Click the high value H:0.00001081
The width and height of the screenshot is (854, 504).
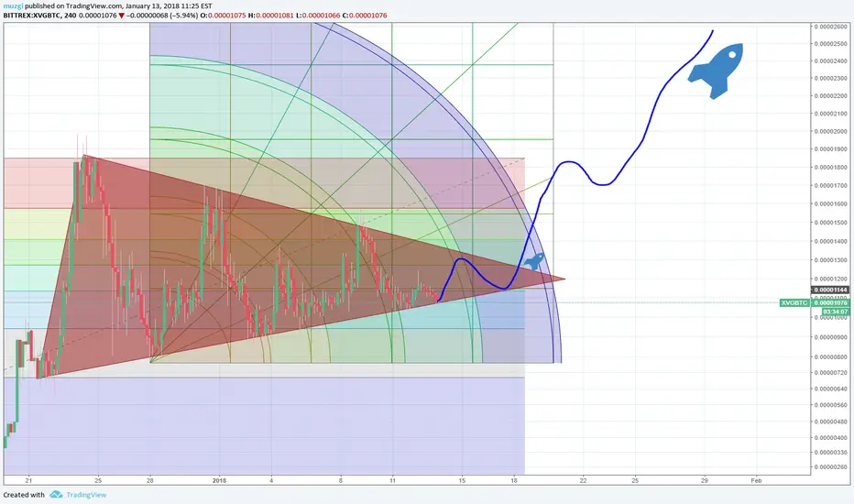coord(270,16)
